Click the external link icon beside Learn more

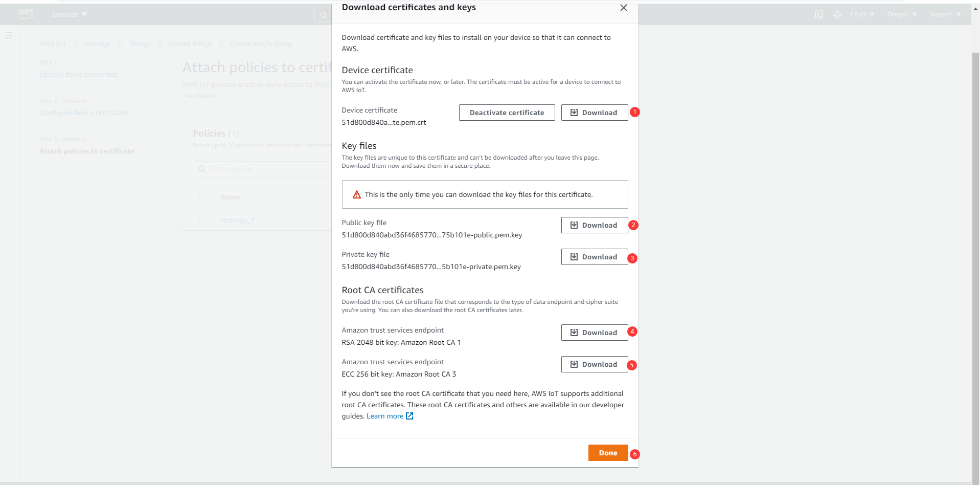tap(409, 416)
